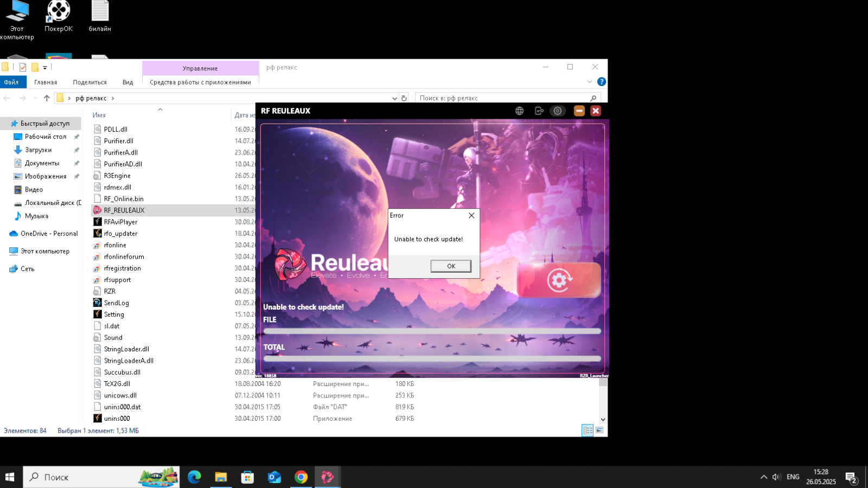Open launcher settings gear icon in title bar
Viewport: 868px width, 488px height.
tap(558, 111)
